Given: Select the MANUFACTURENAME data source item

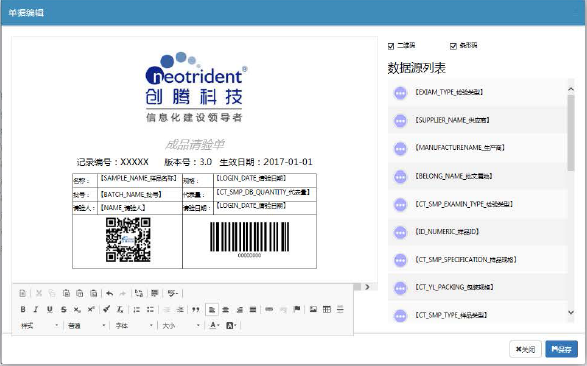Looking at the screenshot, I should (478, 148).
